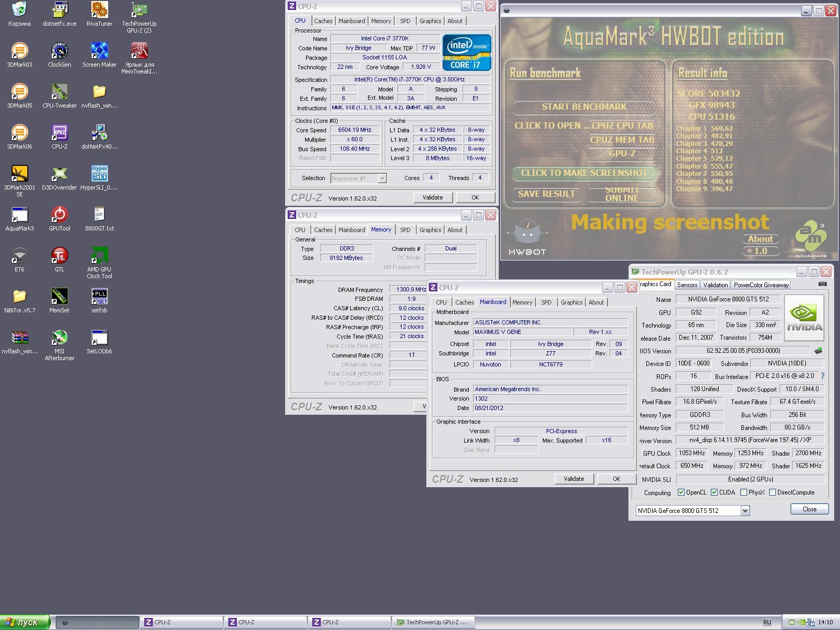This screenshot has width=840, height=630.
Task: Click START BENCHMARK in AquaMark3
Action: point(584,107)
